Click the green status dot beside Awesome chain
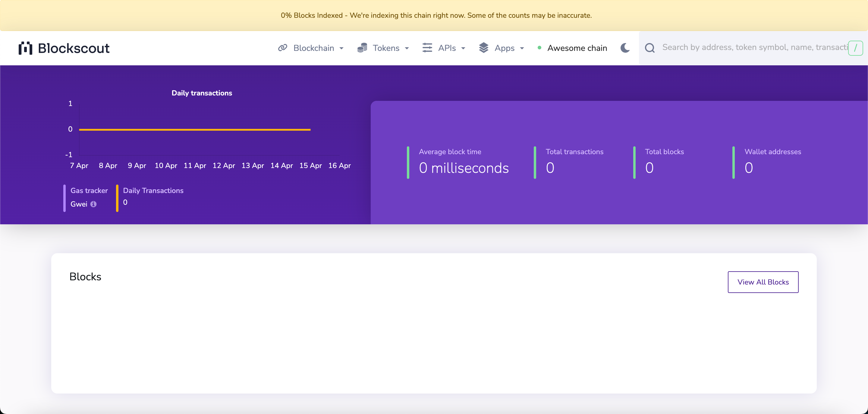Viewport: 868px width, 414px height. 539,48
